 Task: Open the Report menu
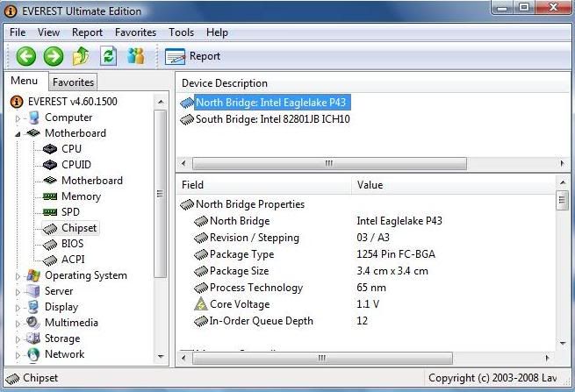pos(87,32)
